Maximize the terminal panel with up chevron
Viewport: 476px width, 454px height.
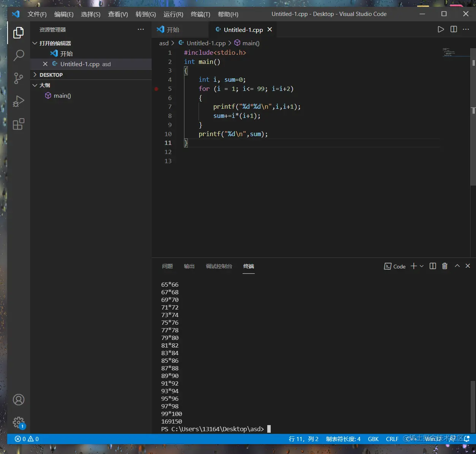(457, 266)
